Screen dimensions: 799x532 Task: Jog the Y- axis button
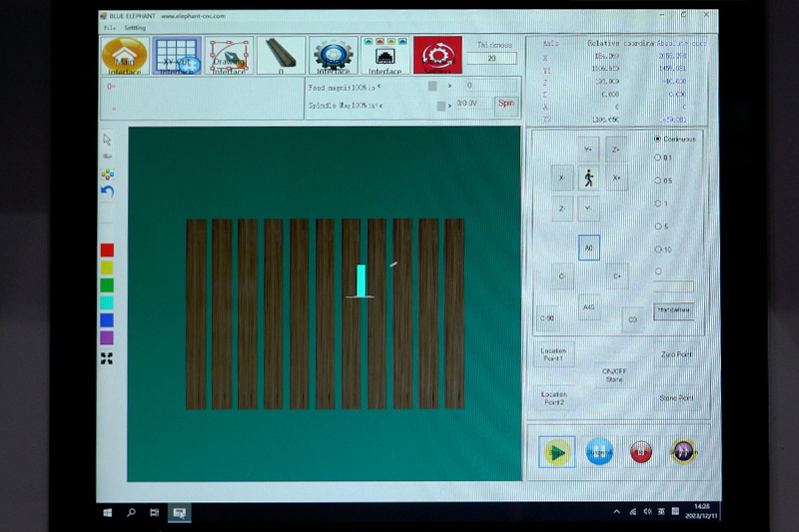point(588,209)
